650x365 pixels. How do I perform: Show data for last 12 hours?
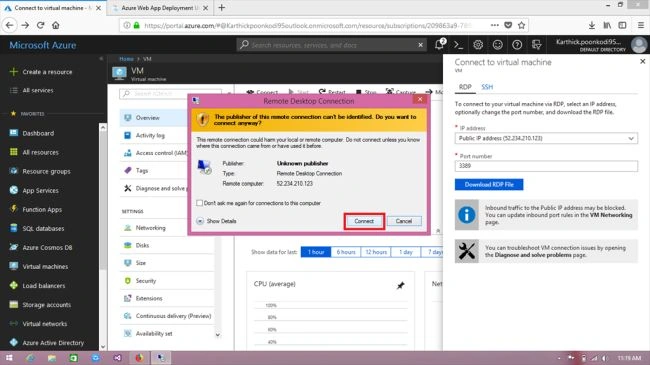point(376,252)
